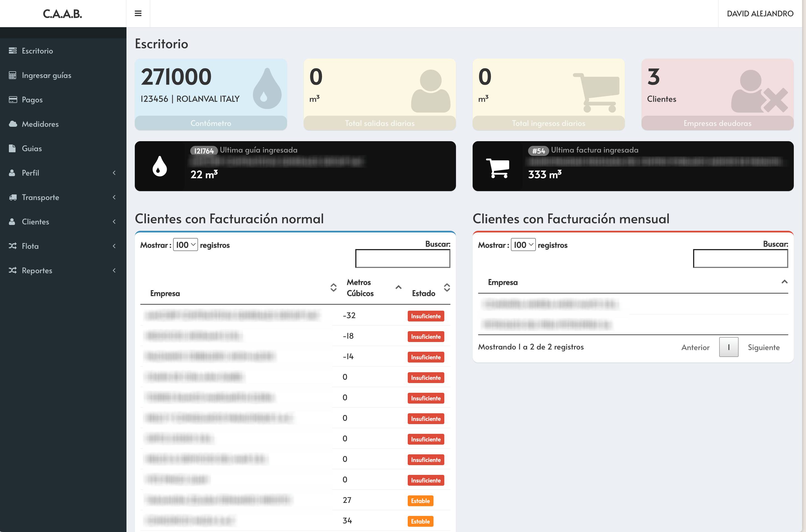Expand the Clientes submenu chevron

114,222
